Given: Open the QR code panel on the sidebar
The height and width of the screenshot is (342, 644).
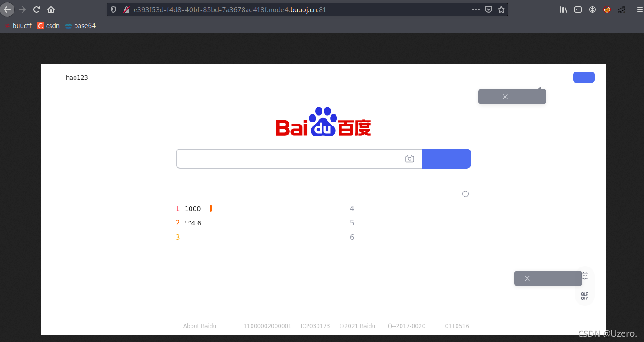Looking at the screenshot, I should [x=584, y=296].
